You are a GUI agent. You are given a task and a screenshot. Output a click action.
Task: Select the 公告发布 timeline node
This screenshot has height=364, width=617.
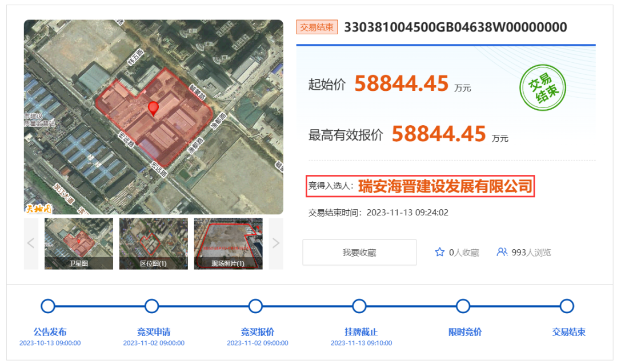coord(48,306)
